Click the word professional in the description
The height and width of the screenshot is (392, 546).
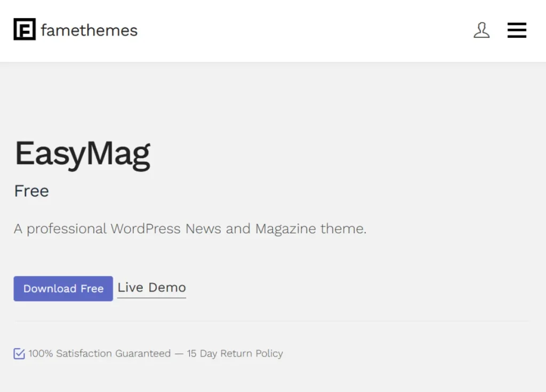pos(67,229)
